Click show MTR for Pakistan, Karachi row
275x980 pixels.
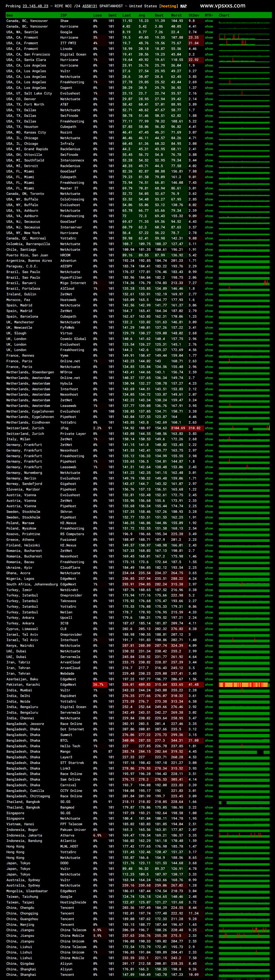pyautogui.click(x=209, y=684)
